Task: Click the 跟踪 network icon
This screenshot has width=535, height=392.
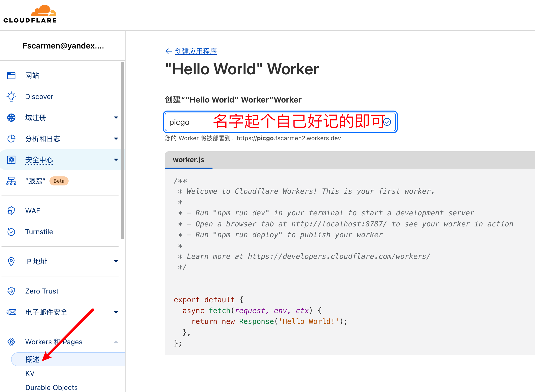Action: click(11, 181)
